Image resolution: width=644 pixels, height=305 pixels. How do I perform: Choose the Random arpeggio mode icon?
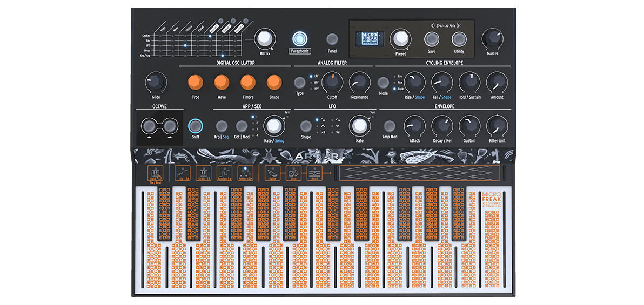pos(224,173)
